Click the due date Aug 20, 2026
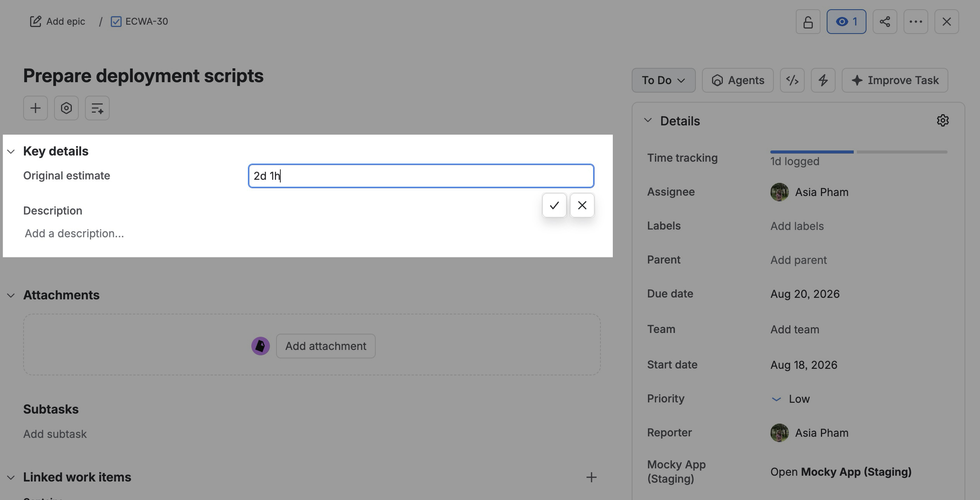980x500 pixels. click(805, 294)
